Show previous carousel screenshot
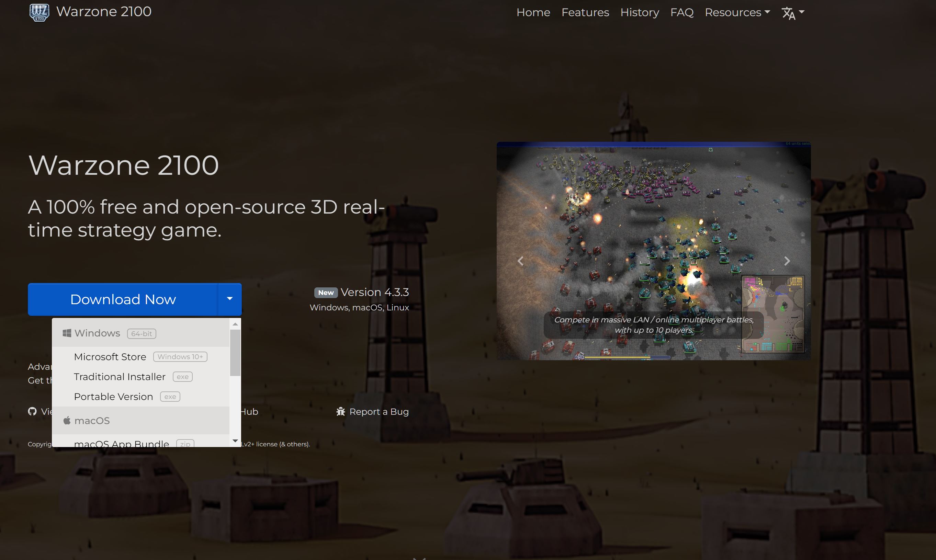The image size is (936, 560). click(x=520, y=261)
